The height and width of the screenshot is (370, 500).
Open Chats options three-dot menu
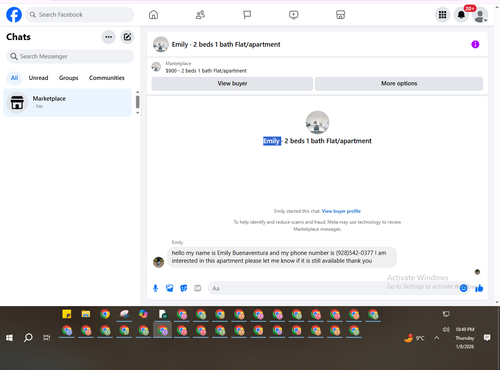point(109,37)
